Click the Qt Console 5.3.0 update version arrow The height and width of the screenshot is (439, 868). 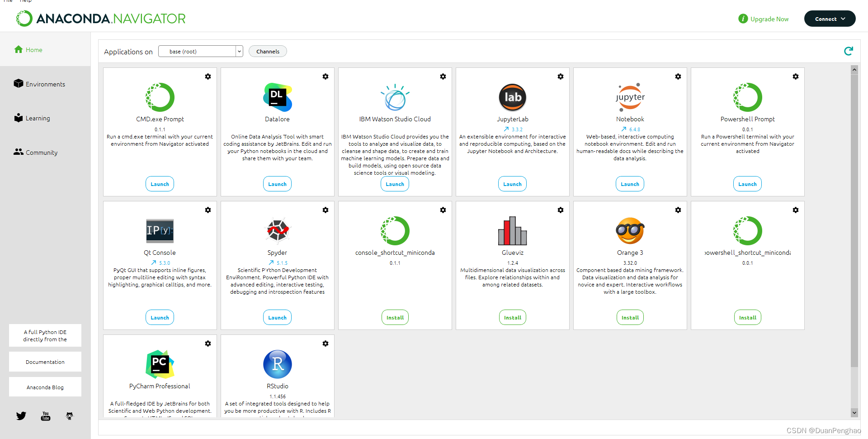pos(154,262)
